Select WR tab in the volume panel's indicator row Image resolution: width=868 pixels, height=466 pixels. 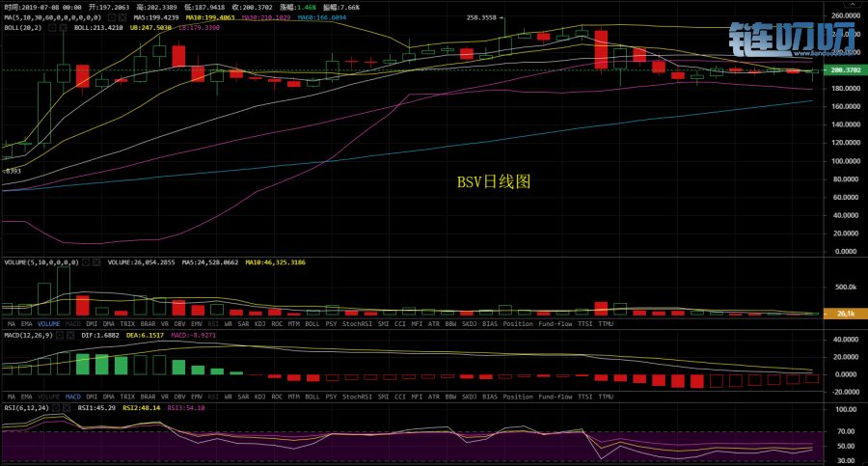[228, 324]
